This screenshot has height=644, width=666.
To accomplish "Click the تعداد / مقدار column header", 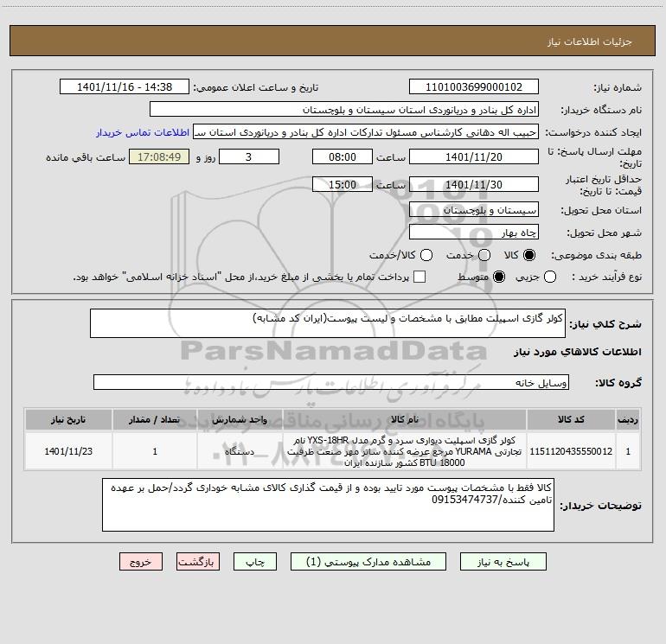I will pos(155,419).
